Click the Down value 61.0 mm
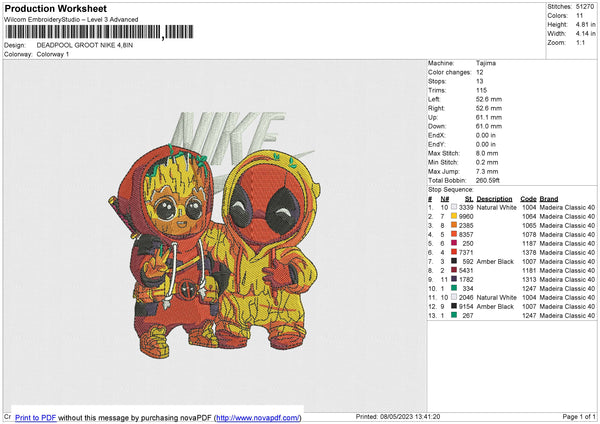The width and height of the screenshot is (600, 424). 489,126
